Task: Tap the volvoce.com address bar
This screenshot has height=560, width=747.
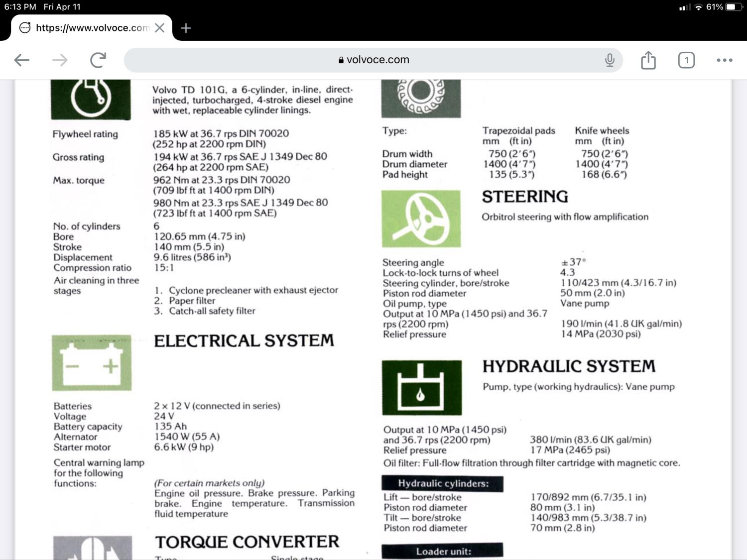Action: [373, 60]
